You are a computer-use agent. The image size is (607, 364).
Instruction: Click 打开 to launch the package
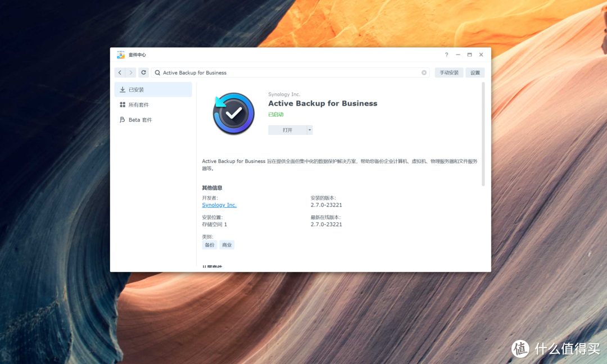pos(287,130)
